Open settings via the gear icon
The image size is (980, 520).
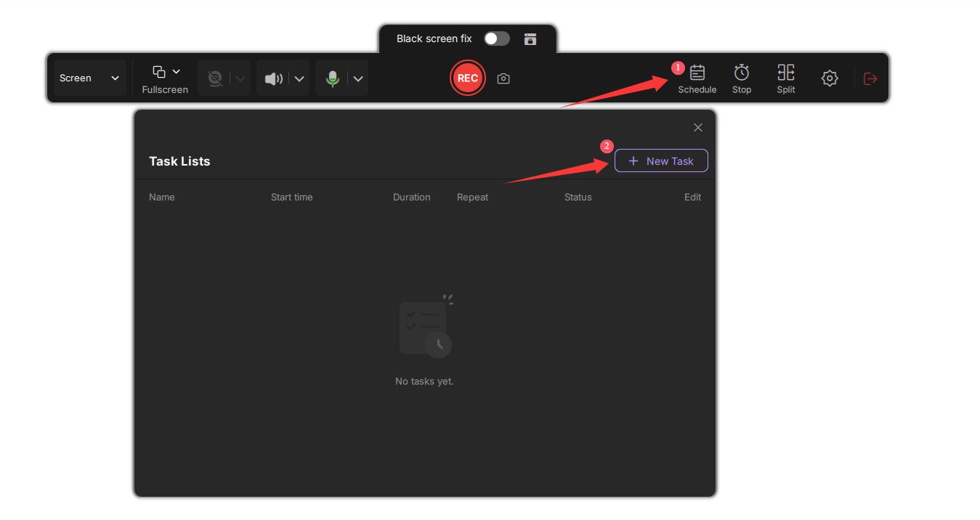[830, 78]
